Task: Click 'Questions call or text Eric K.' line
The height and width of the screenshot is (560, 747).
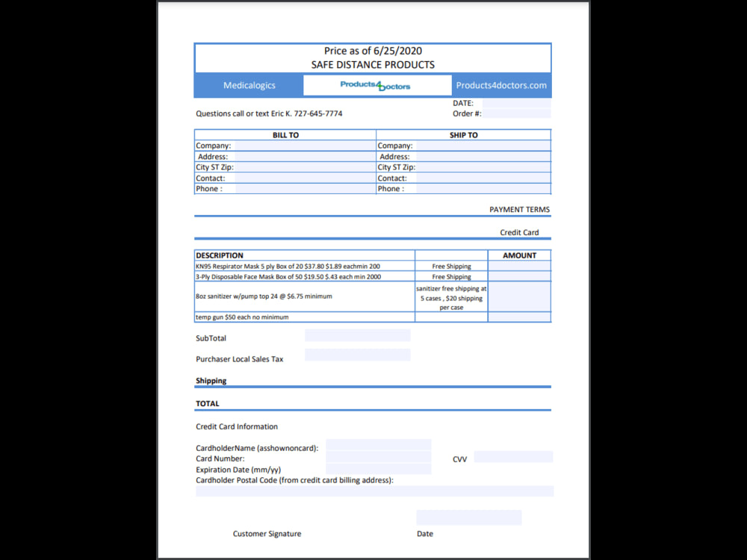Action: click(x=269, y=113)
